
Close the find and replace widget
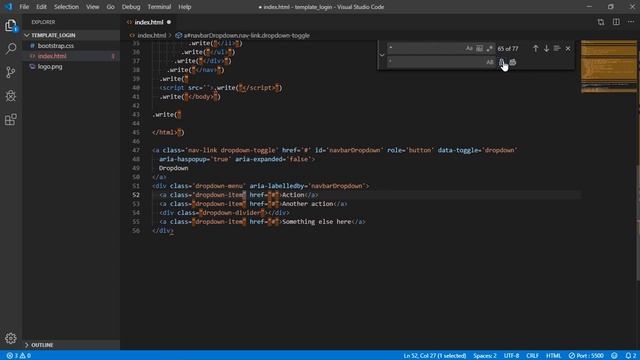[x=568, y=49]
